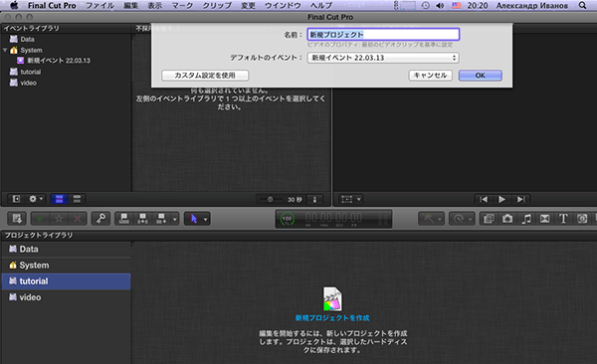Open the デフォルトのイベント popup menu

pyautogui.click(x=383, y=58)
